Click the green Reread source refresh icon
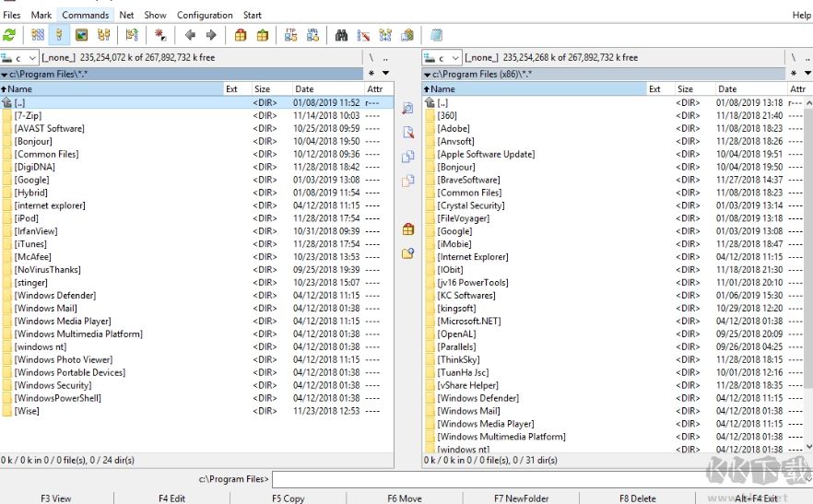Viewport: 813px width, 504px height. pos(9,35)
